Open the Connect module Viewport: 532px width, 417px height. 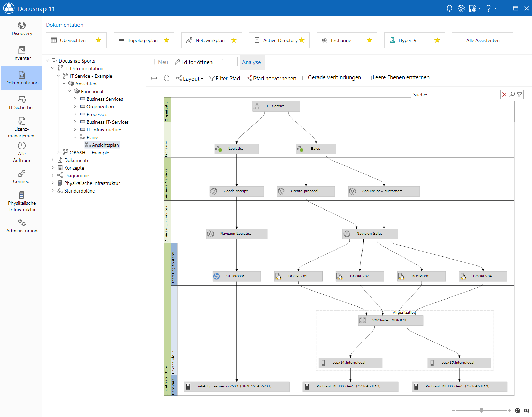(x=22, y=177)
